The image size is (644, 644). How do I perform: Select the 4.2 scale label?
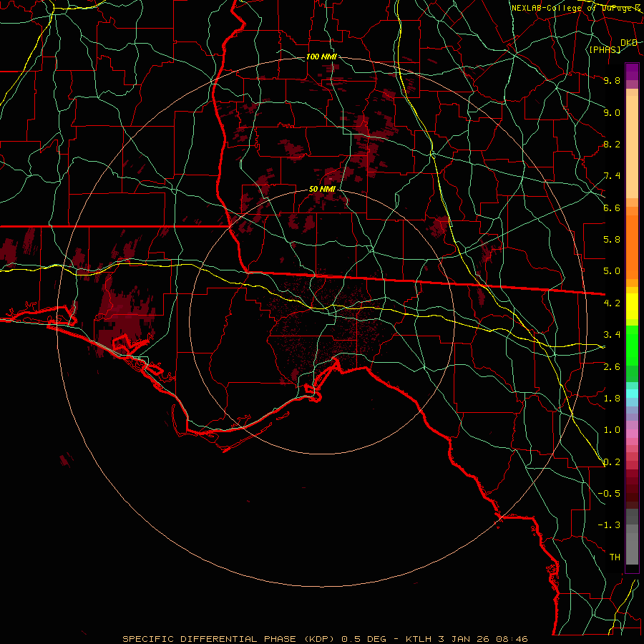(612, 303)
